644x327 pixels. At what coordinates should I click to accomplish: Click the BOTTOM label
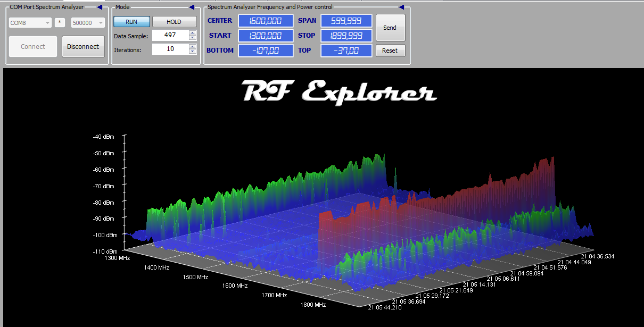[220, 51]
